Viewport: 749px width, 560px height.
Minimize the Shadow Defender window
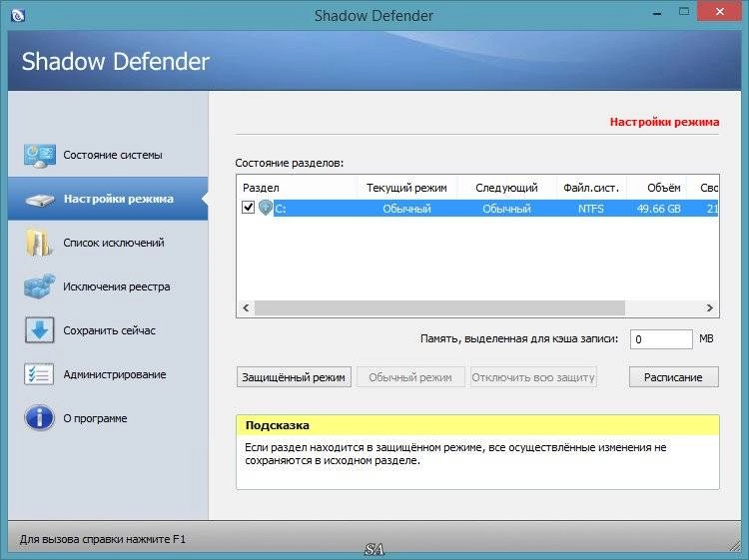point(657,13)
